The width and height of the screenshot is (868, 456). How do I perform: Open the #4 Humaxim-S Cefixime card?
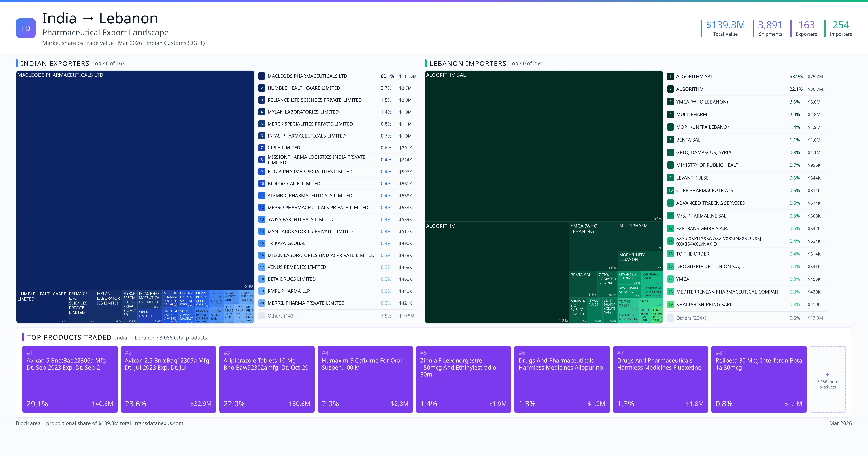pyautogui.click(x=365, y=379)
